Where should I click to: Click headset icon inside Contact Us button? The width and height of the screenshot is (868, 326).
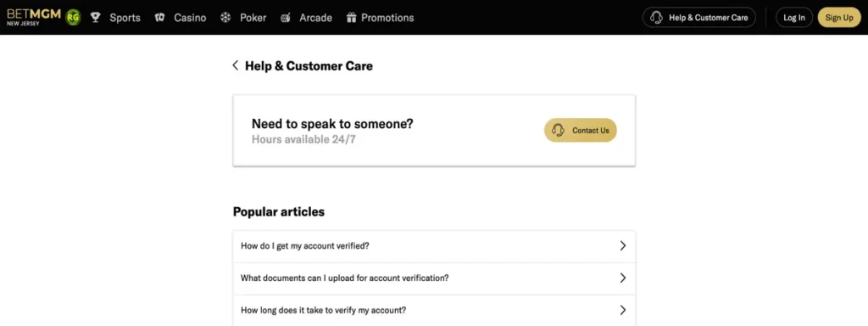558,130
